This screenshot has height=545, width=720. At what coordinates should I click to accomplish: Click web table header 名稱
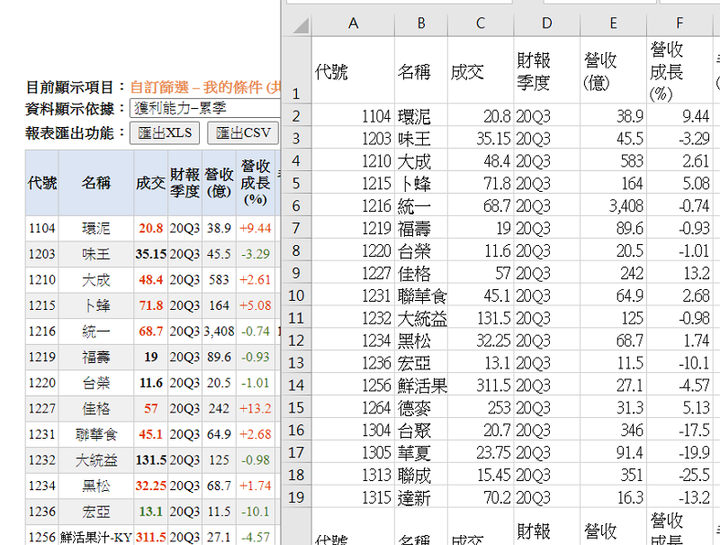click(x=96, y=183)
